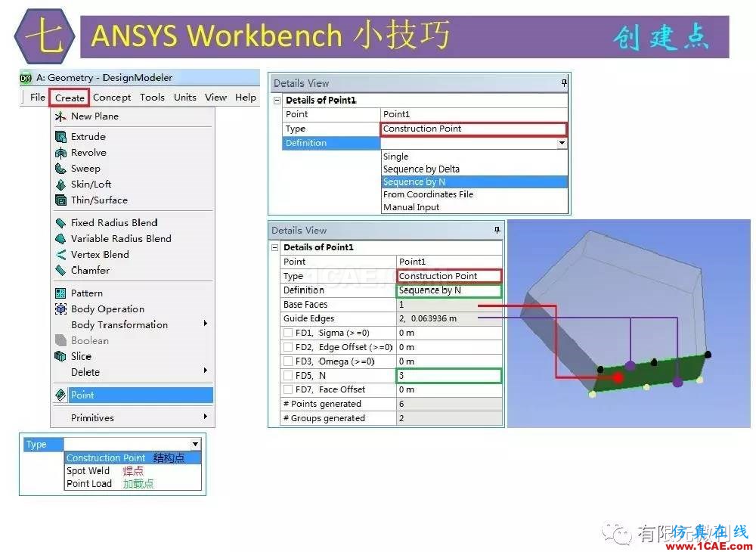Open the Help menu
The width and height of the screenshot is (756, 552).
pyautogui.click(x=246, y=98)
